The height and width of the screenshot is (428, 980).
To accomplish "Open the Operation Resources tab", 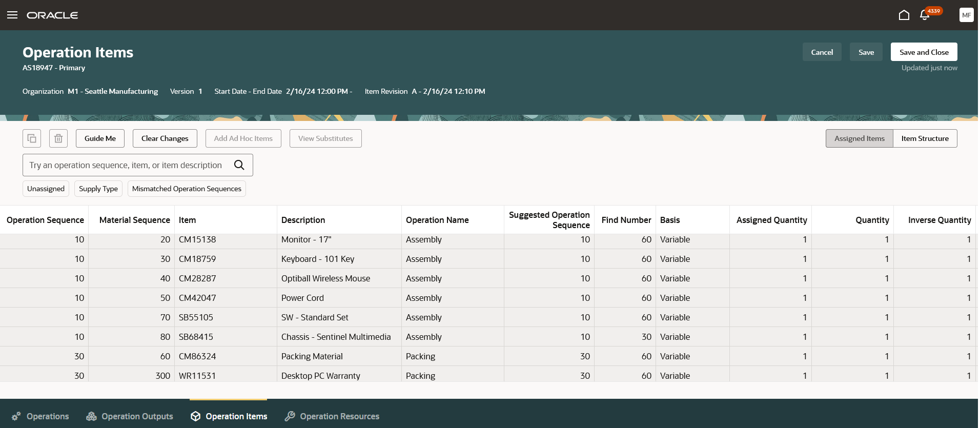I will (332, 416).
